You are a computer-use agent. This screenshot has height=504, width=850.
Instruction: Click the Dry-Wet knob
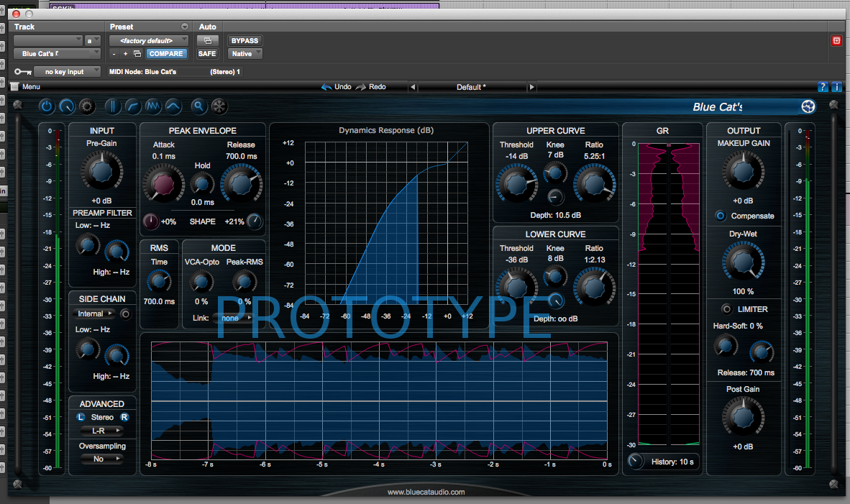click(743, 262)
